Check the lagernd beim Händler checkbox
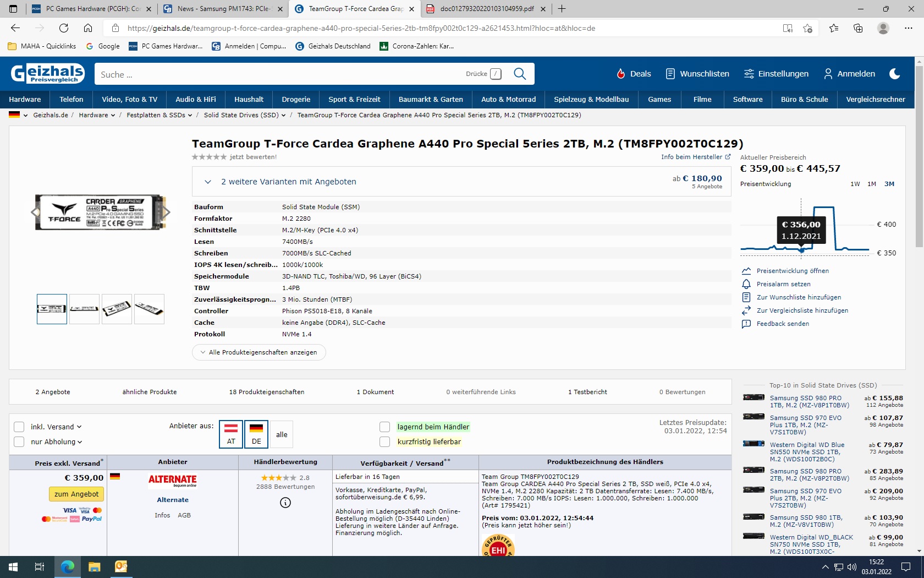 point(384,427)
